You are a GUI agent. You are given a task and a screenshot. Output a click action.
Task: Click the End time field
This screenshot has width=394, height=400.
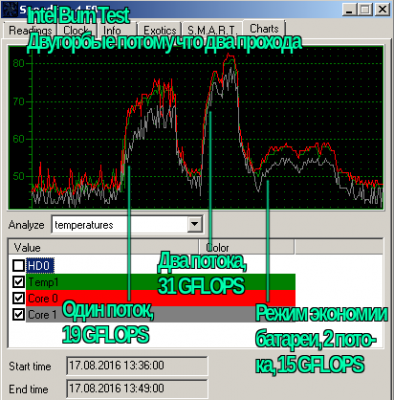point(137,389)
